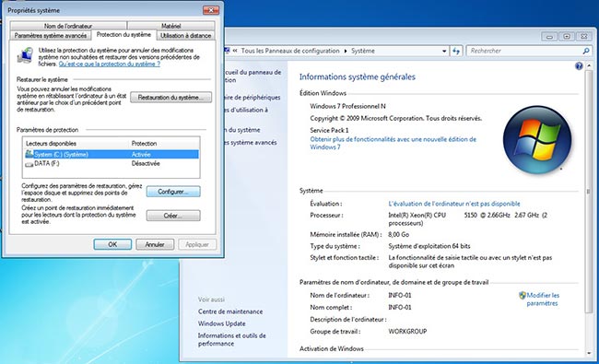This screenshot has height=364, width=599.
Task: Click the Windows logo image
Action: (537, 140)
